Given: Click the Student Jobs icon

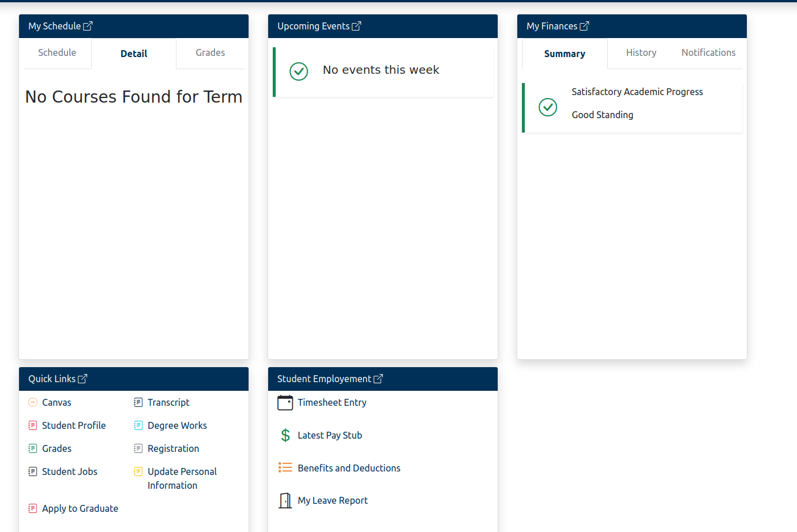Looking at the screenshot, I should [33, 471].
